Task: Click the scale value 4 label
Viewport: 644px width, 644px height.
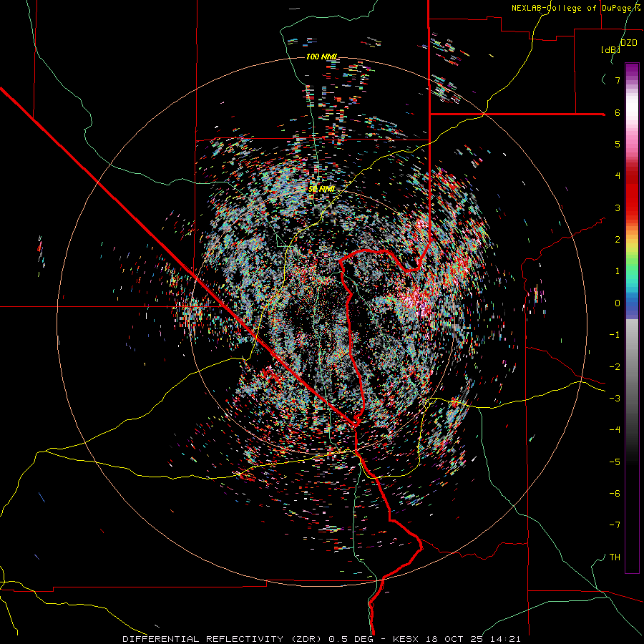Action: (x=618, y=175)
